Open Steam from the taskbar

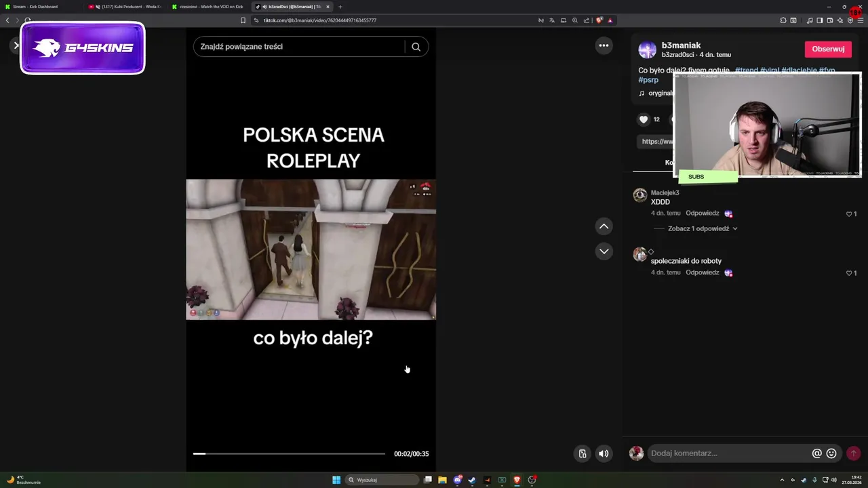coord(472,480)
